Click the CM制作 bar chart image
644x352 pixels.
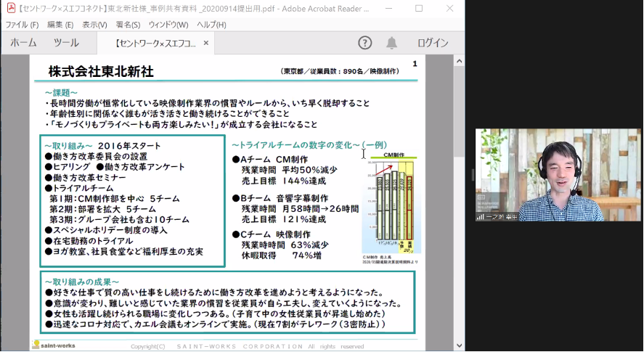point(391,203)
